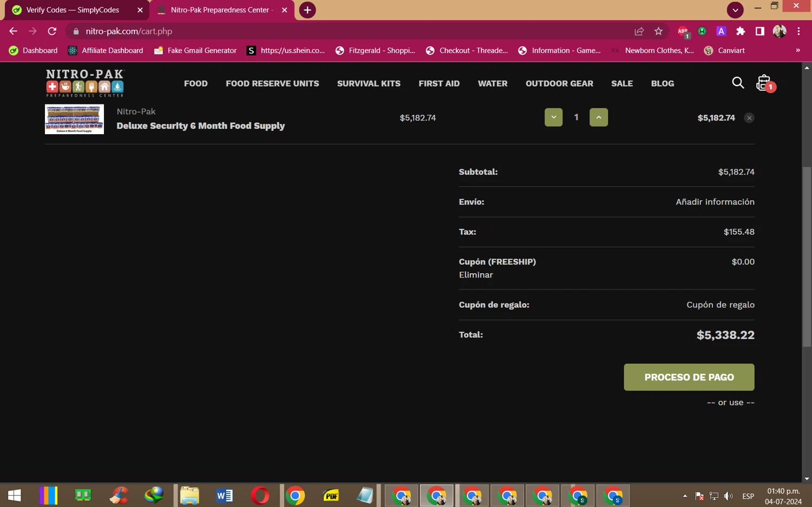The width and height of the screenshot is (812, 507).
Task: Reload the current page
Action: coord(52,31)
